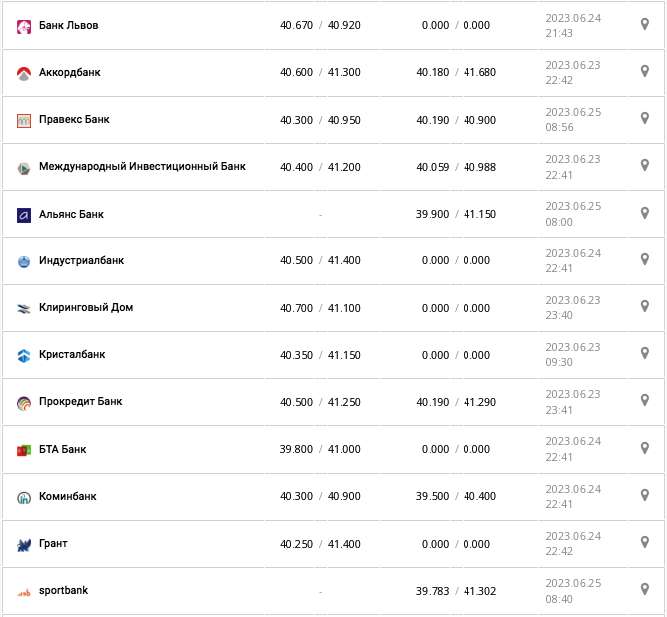Viewport: 667px width, 617px height.
Task: Open the Аккордбанк bank link
Action: click(x=70, y=73)
